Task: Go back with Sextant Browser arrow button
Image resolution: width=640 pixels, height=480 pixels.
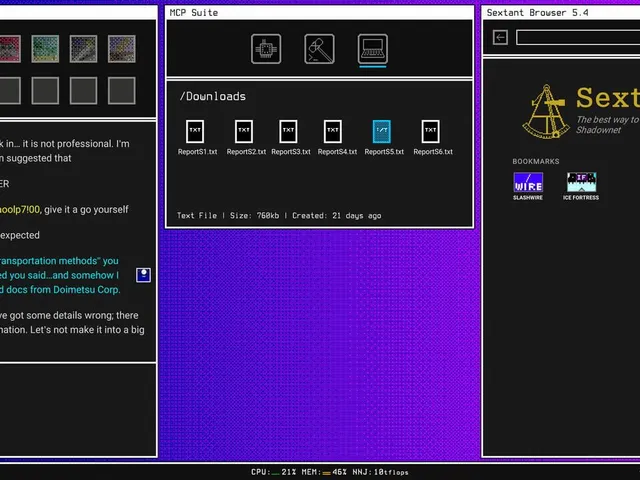Action: tap(500, 38)
